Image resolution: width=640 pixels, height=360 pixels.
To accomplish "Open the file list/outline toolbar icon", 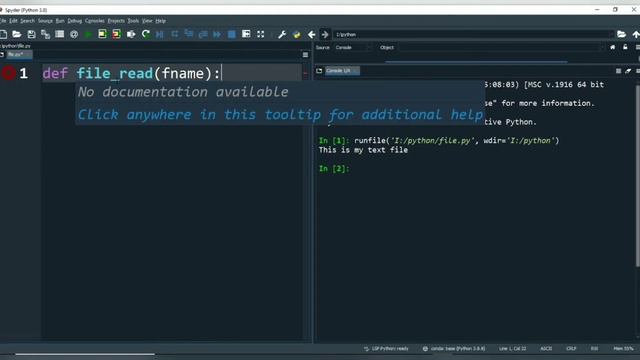I will 60,34.
